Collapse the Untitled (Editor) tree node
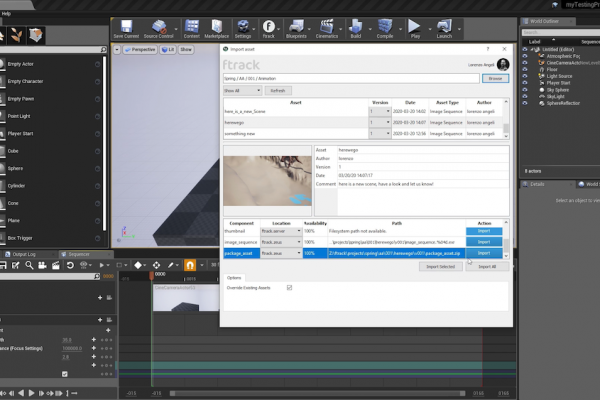Viewport: 600px width, 400px height. (532, 49)
